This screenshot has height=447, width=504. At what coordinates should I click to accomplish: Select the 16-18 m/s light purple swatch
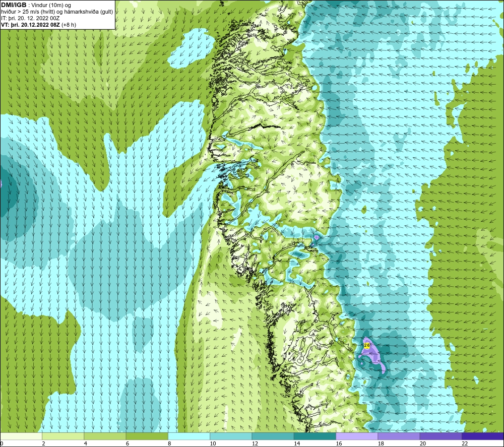(357, 436)
